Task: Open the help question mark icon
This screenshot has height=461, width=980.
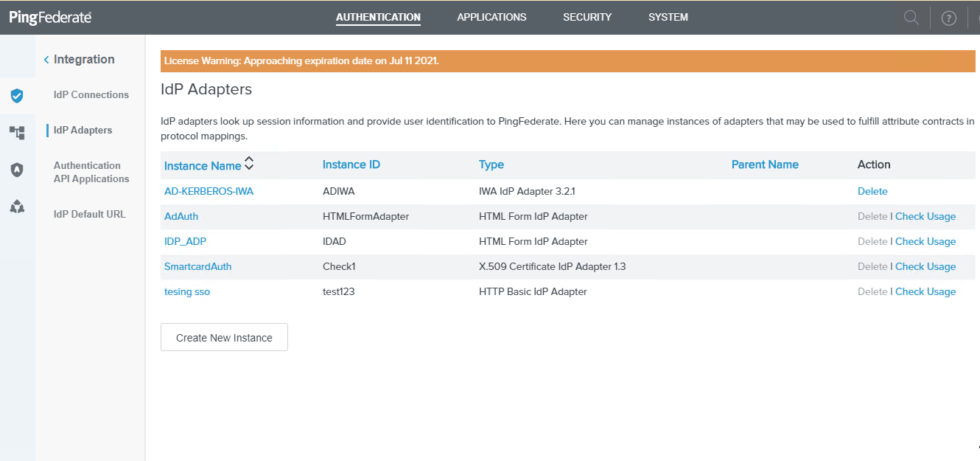Action: pos(949,18)
